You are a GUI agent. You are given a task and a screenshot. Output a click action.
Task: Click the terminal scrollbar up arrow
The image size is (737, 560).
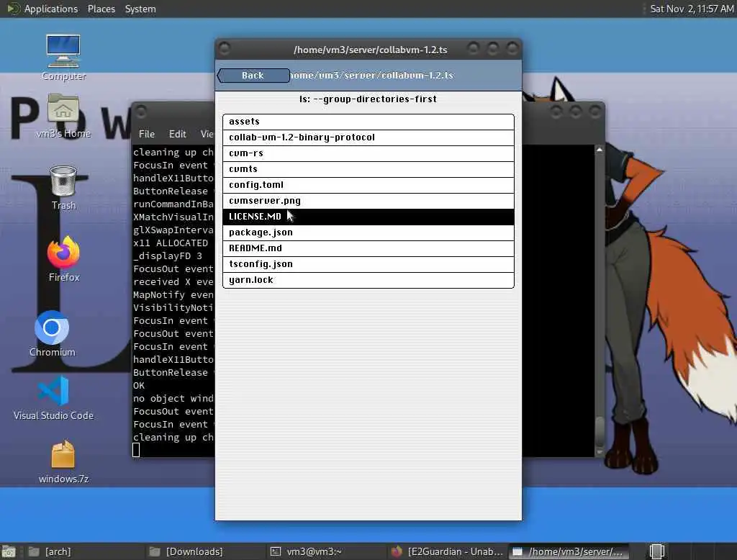(600, 150)
